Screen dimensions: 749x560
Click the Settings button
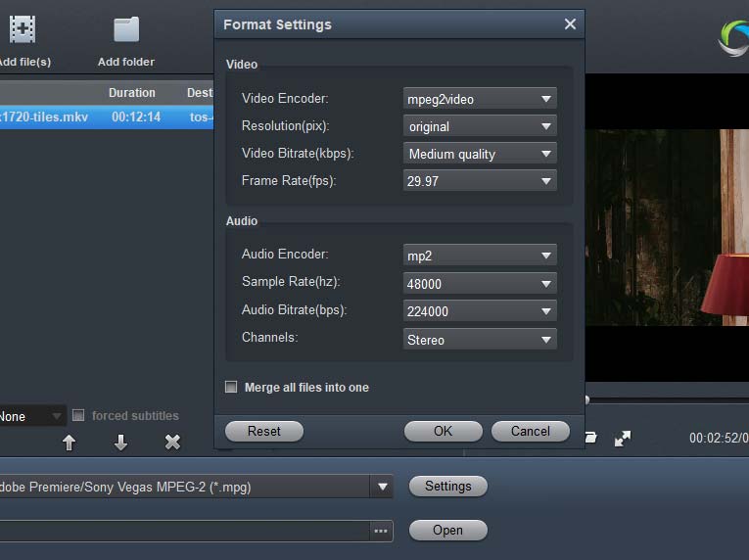(x=448, y=486)
